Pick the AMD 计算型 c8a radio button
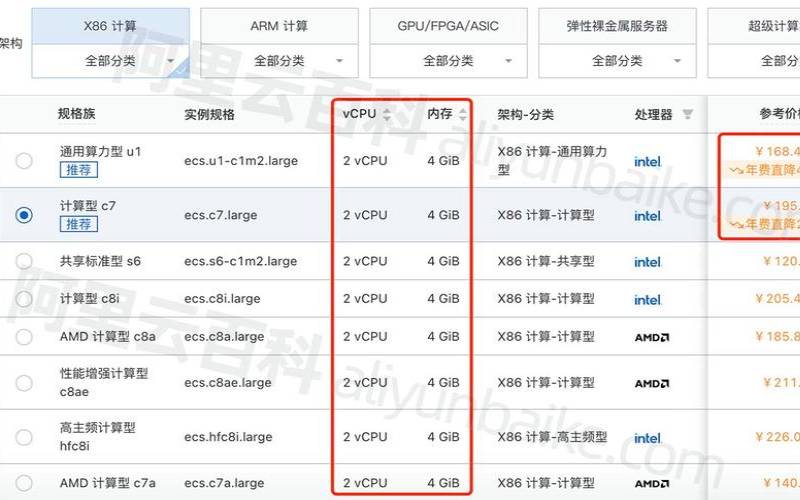The height and width of the screenshot is (500, 800). pos(23,337)
